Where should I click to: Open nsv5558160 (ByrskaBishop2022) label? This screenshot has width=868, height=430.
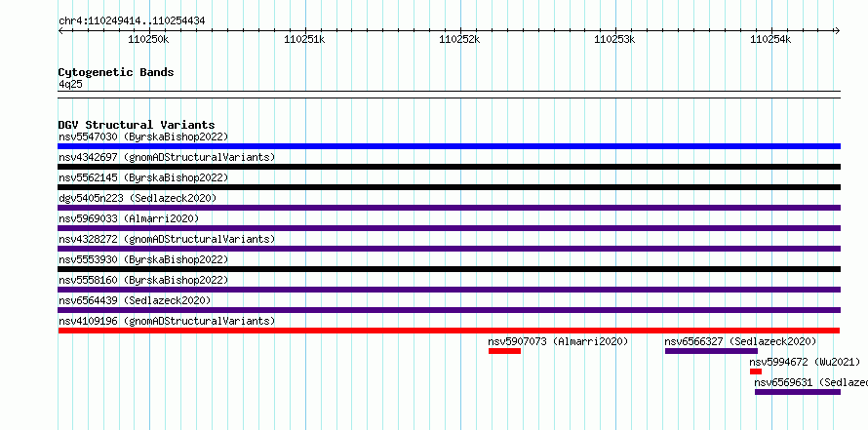[143, 280]
